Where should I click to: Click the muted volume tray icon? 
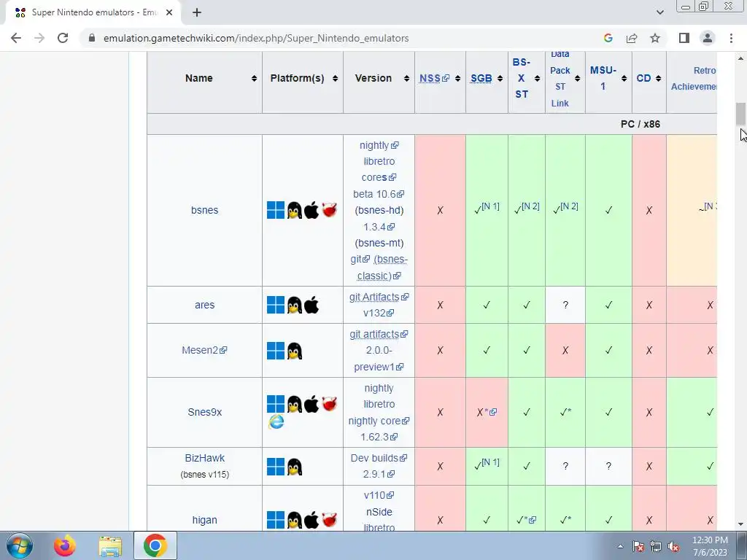(x=673, y=546)
